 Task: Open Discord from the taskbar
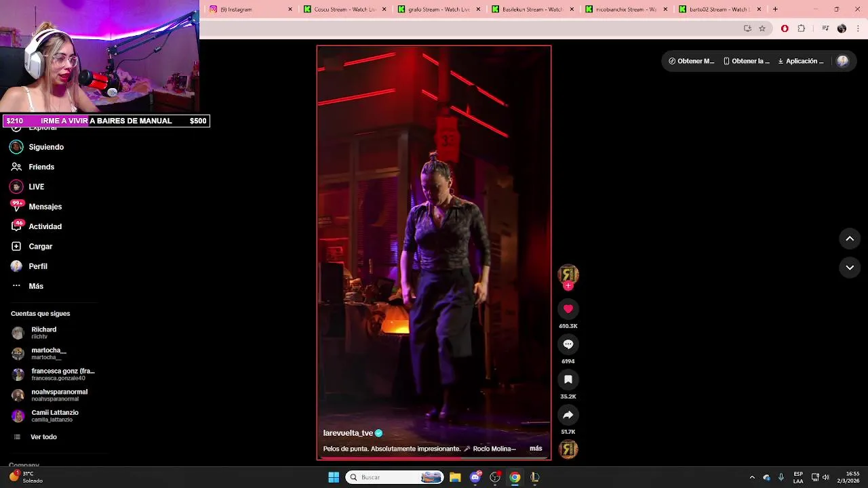tap(475, 477)
